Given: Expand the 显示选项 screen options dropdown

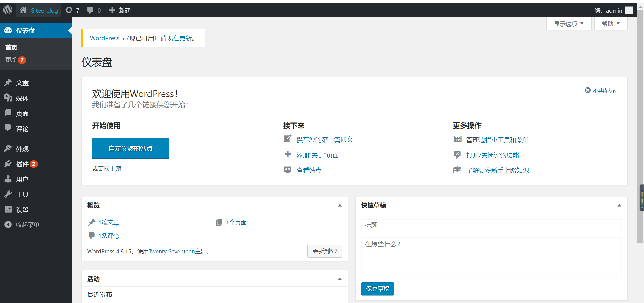Looking at the screenshot, I should 569,24.
